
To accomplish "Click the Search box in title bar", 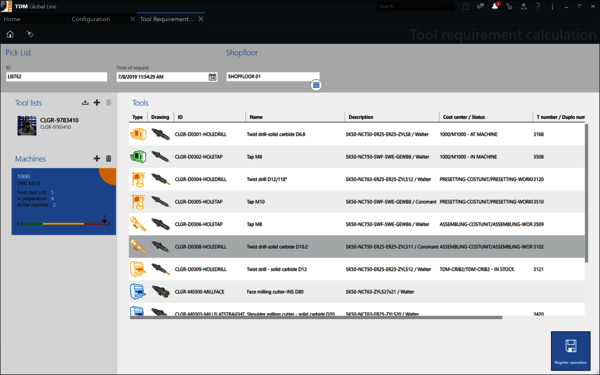I will (415, 6).
